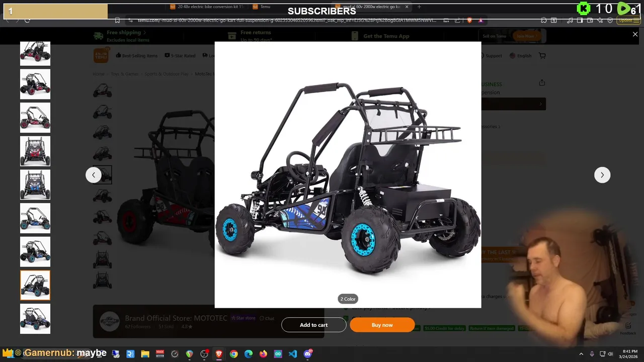Open Brave browser in the taskbar

(219, 354)
